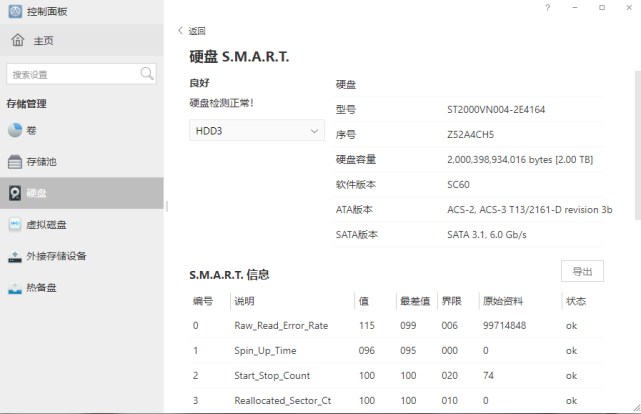Click the 导出 export button
Screen dimensions: 641x414
pos(582,271)
